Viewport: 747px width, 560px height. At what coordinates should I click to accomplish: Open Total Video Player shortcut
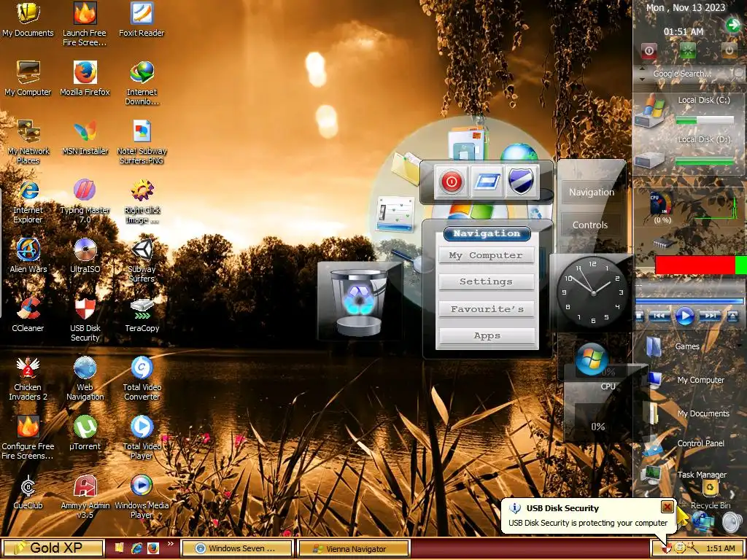pyautogui.click(x=142, y=438)
